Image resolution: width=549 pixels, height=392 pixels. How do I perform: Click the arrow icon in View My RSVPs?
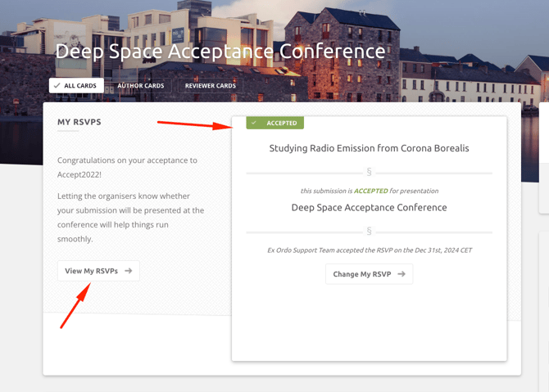point(129,271)
